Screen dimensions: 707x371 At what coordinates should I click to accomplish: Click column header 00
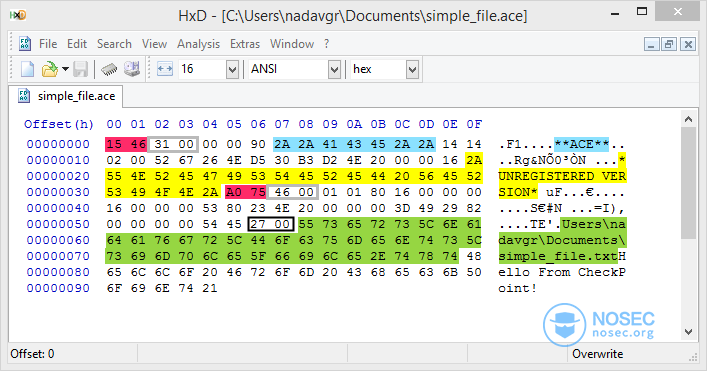coord(114,124)
